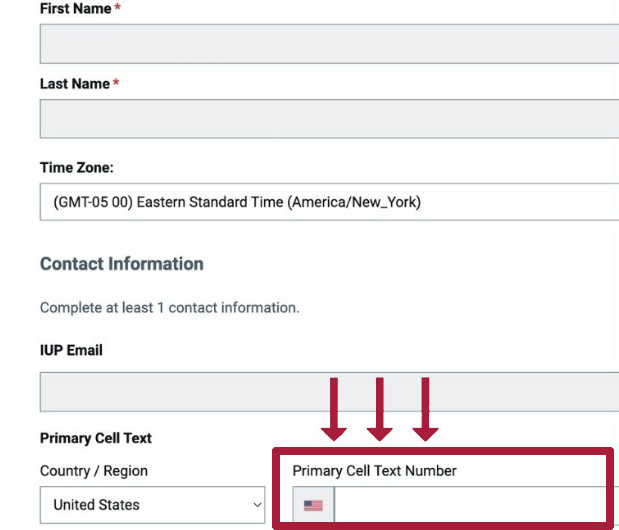
Task: Focus the IUP Email input field
Action: click(329, 392)
